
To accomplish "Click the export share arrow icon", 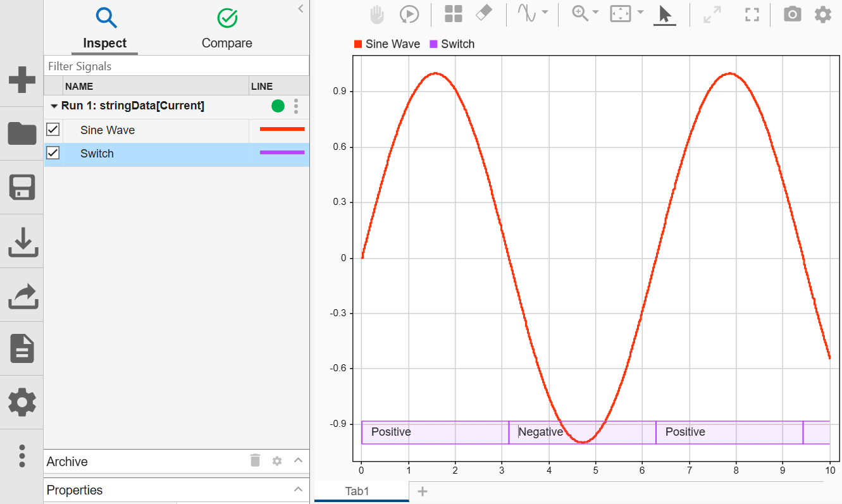I will (x=23, y=296).
